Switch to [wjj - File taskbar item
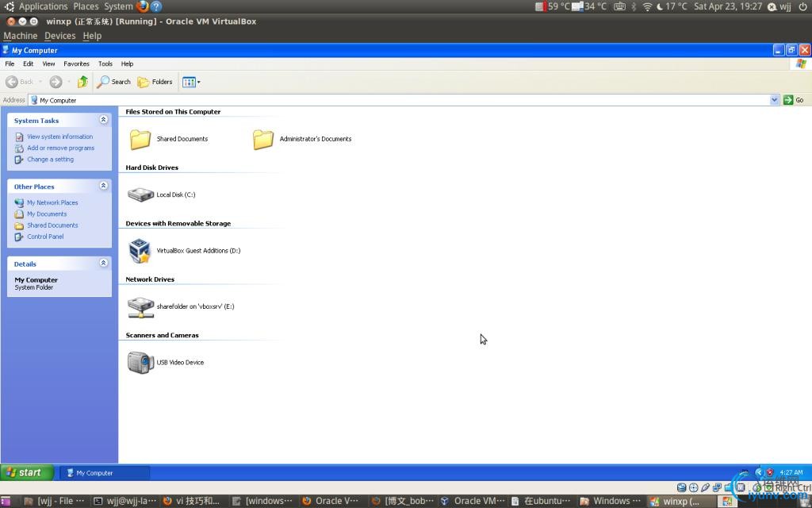This screenshot has height=508, width=812. coord(55,501)
